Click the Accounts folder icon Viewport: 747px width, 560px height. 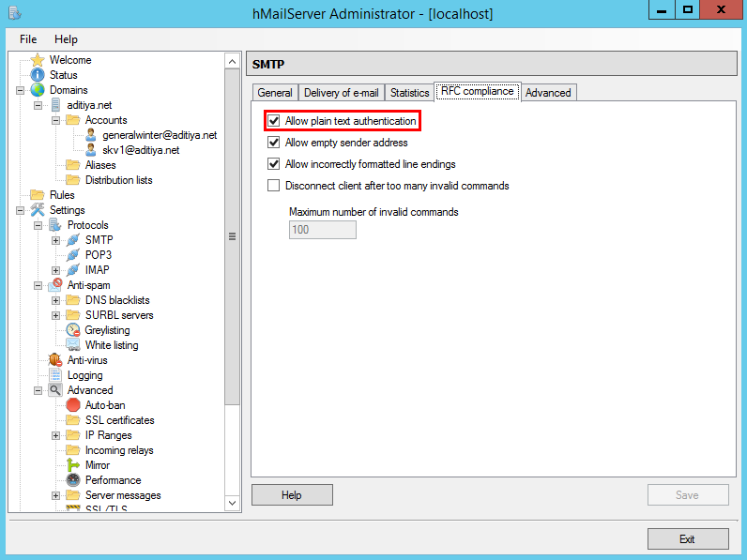coord(73,120)
